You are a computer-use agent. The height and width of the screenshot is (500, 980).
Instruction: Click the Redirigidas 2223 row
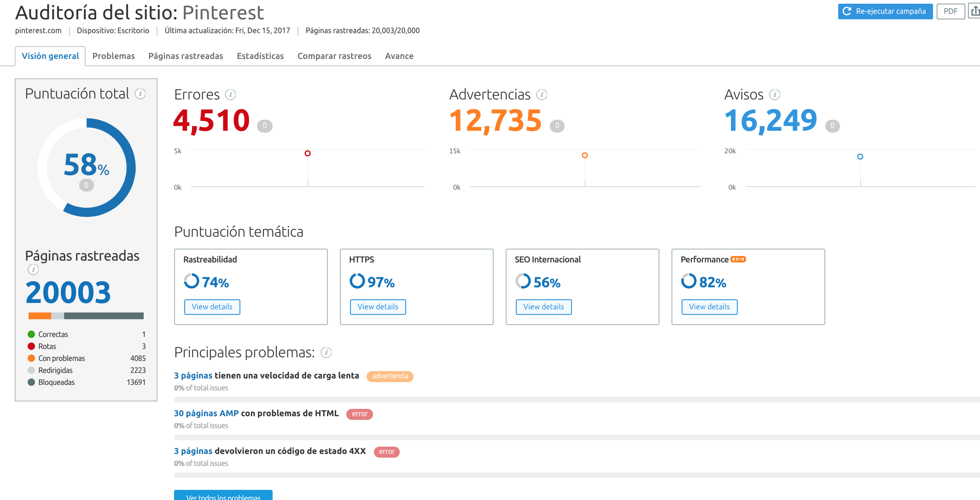(87, 370)
